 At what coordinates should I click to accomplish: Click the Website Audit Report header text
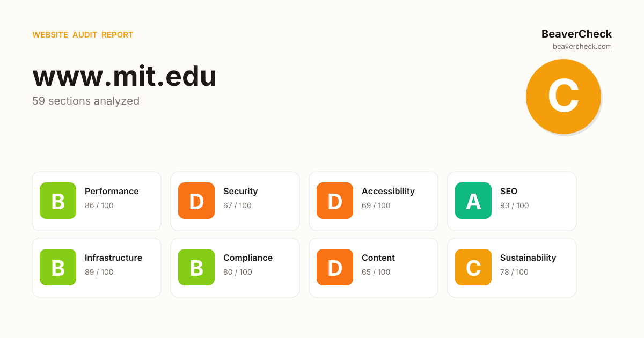[x=83, y=35]
